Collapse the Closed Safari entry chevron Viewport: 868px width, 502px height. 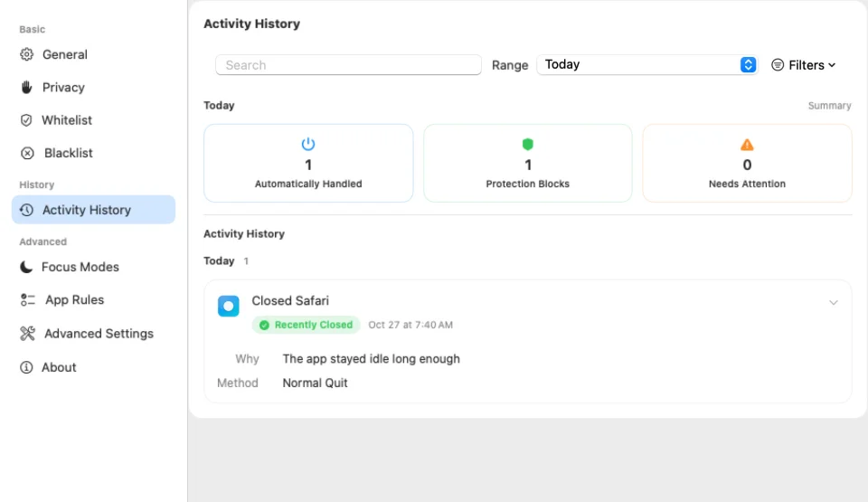pos(833,302)
